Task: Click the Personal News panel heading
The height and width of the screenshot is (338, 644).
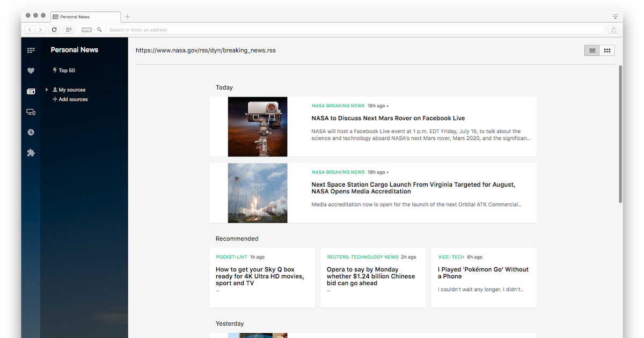Action: [75, 50]
